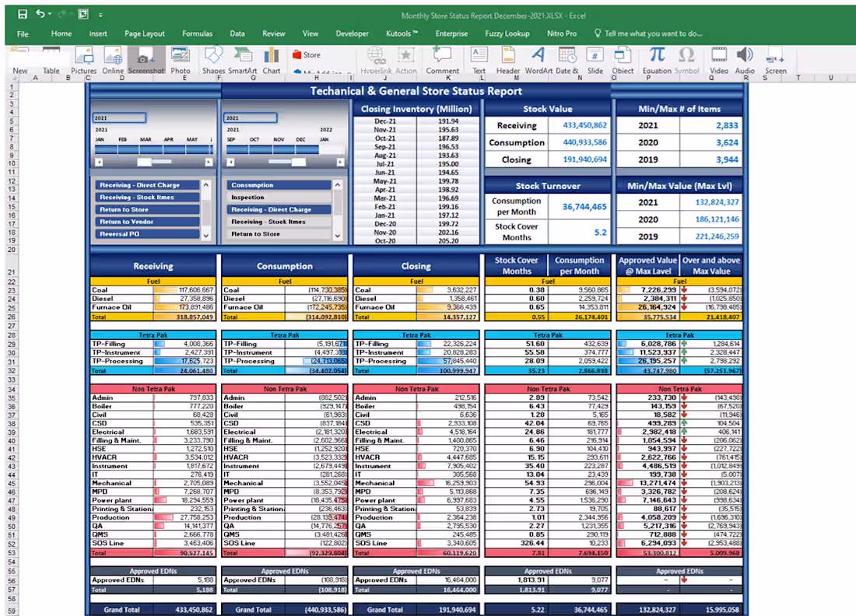Insert a Video

coord(717,61)
